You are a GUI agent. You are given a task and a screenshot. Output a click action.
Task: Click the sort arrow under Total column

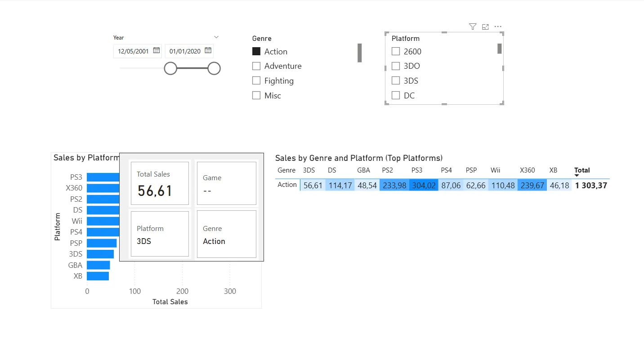pos(577,176)
